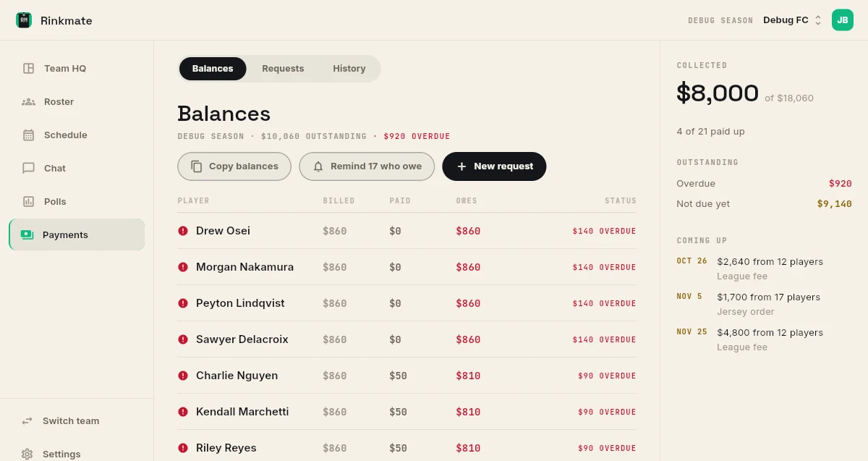Open the JB user avatar
Viewport: 868px width, 461px height.
(843, 20)
